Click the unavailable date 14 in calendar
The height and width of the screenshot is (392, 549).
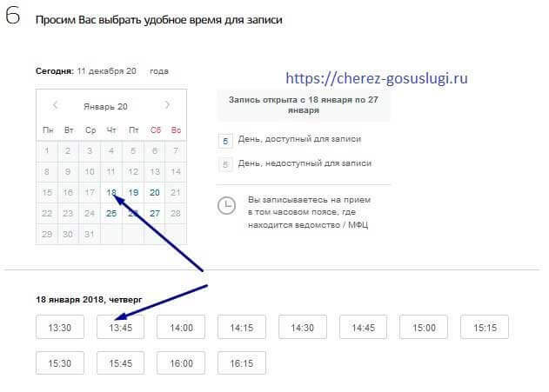(176, 172)
